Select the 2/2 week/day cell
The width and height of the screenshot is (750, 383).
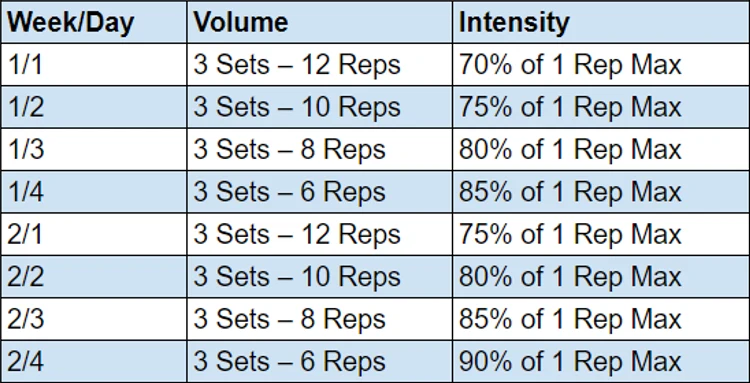point(94,277)
